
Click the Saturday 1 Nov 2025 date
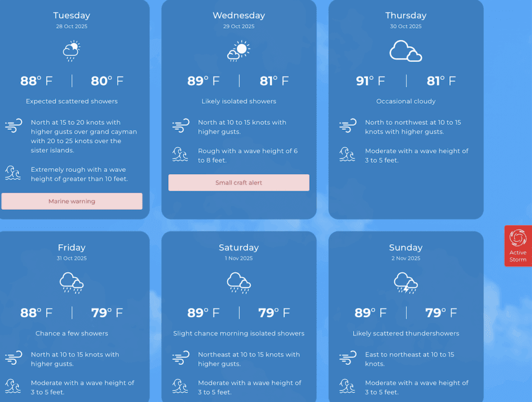(x=239, y=259)
